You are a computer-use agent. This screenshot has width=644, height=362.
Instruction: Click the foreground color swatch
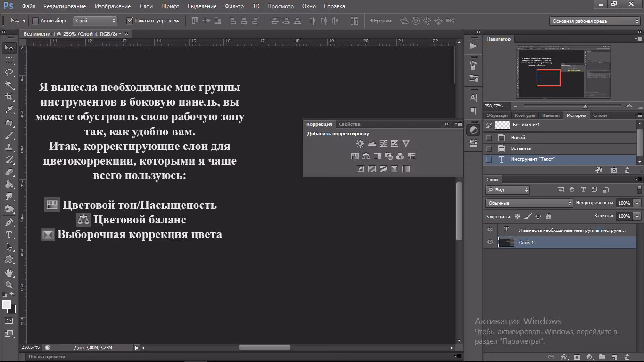pos(7,305)
